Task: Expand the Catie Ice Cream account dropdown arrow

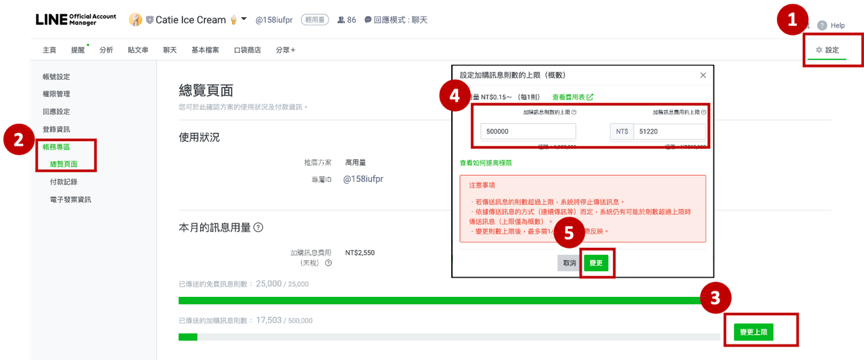Action: click(244, 19)
